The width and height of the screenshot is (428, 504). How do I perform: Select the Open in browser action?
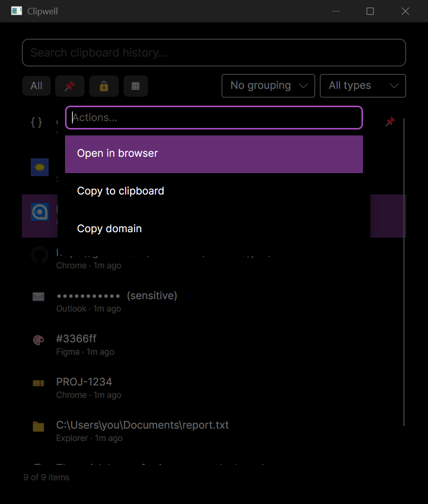[x=214, y=154]
